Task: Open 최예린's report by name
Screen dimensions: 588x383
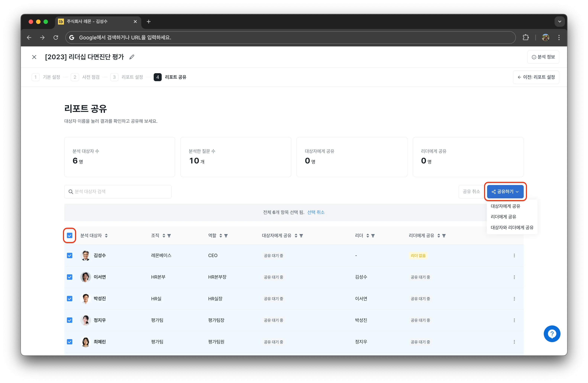Action: tap(100, 342)
